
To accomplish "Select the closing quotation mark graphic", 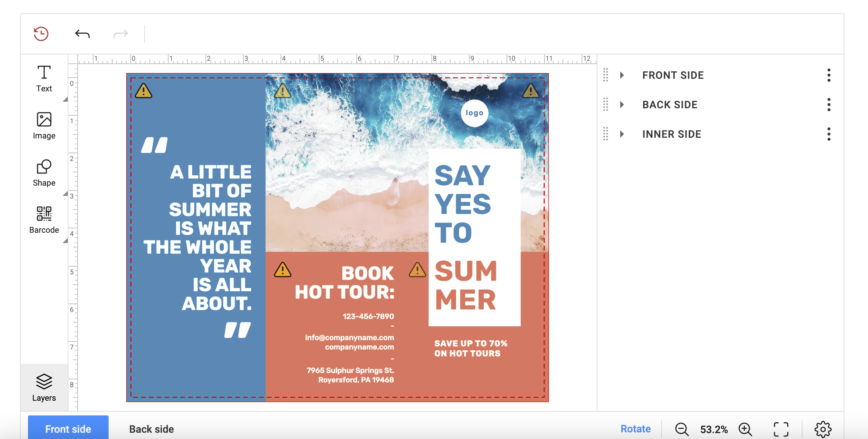I will pyautogui.click(x=238, y=330).
